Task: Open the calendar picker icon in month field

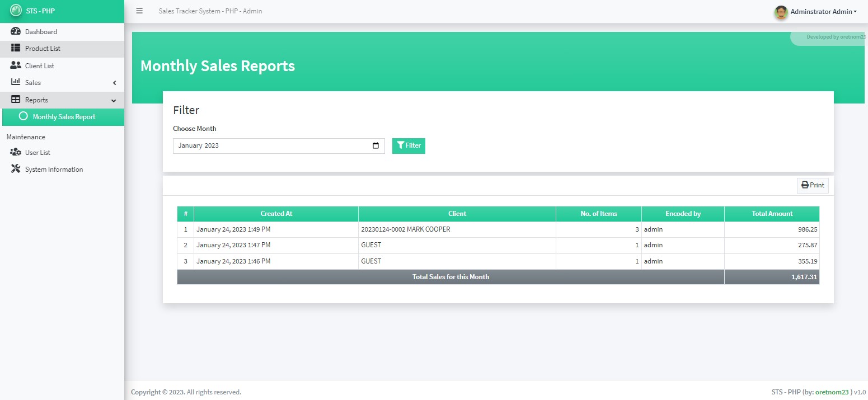Action: [376, 145]
